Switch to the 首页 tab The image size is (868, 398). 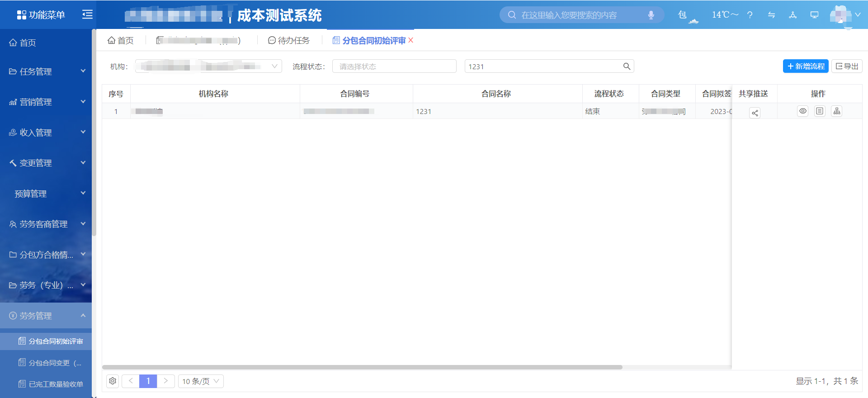pos(121,40)
